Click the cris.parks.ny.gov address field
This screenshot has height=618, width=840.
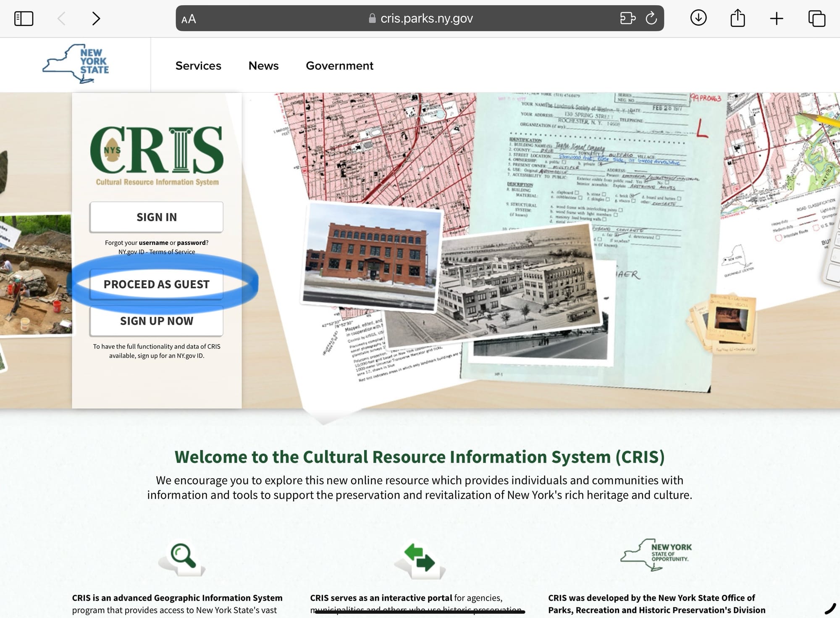[x=426, y=18]
